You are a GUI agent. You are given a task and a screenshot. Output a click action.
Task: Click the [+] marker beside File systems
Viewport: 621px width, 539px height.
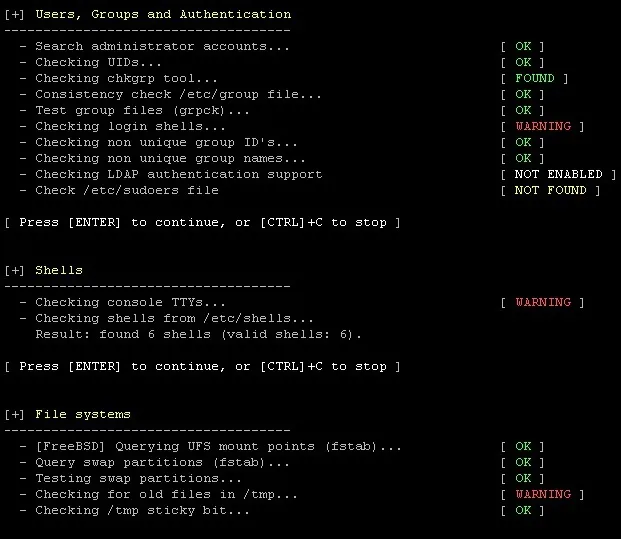pos(16,415)
